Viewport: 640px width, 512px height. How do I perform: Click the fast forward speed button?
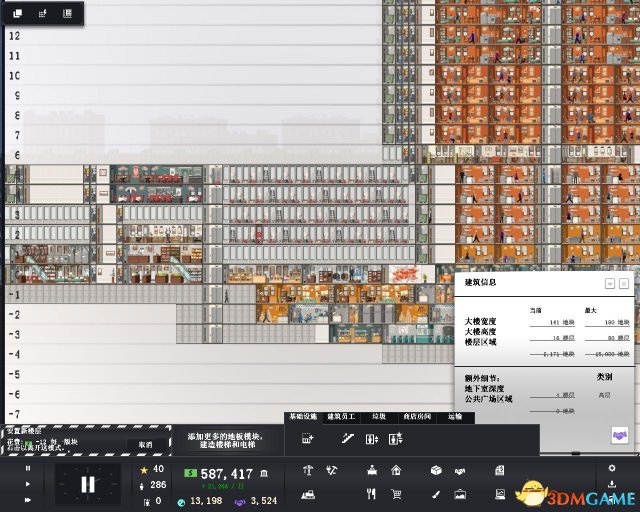pos(28,500)
